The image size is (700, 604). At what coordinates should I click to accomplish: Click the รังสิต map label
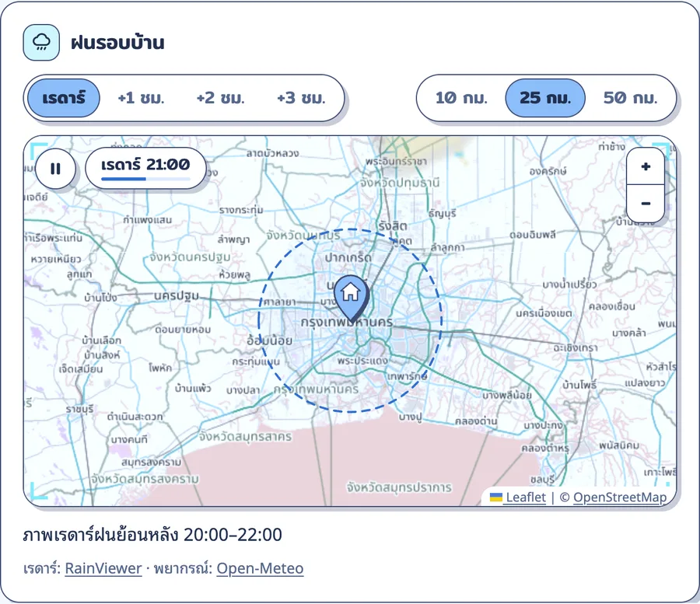click(x=393, y=225)
